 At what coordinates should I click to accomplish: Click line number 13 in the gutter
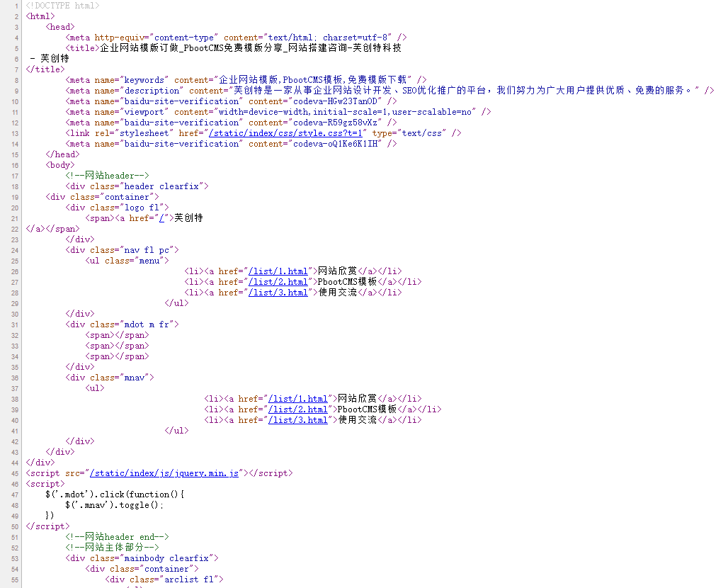15,134
